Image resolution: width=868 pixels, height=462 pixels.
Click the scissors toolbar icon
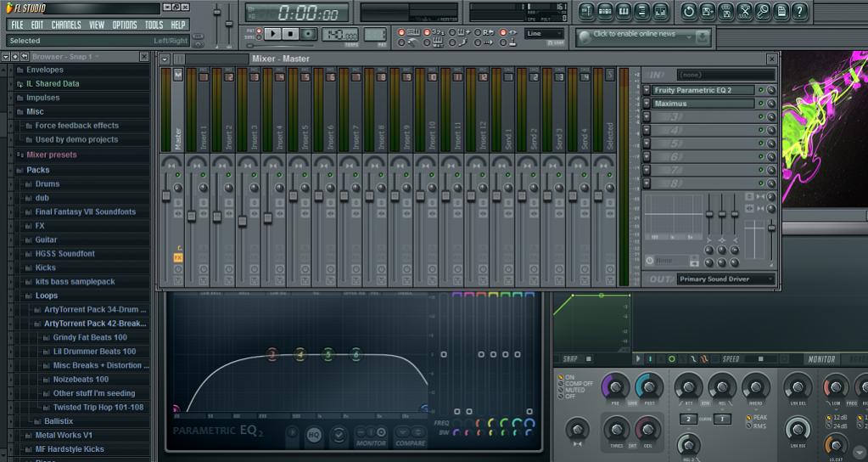tap(744, 11)
